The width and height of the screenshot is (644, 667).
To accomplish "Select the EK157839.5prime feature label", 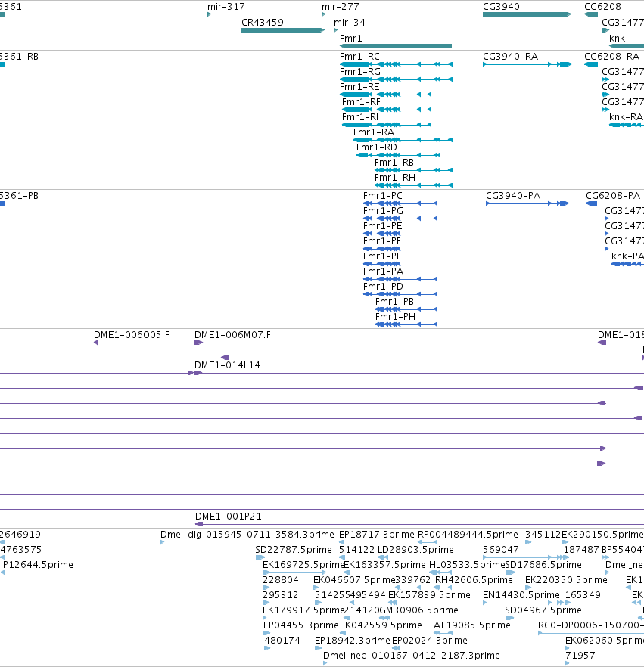I will [429, 594].
